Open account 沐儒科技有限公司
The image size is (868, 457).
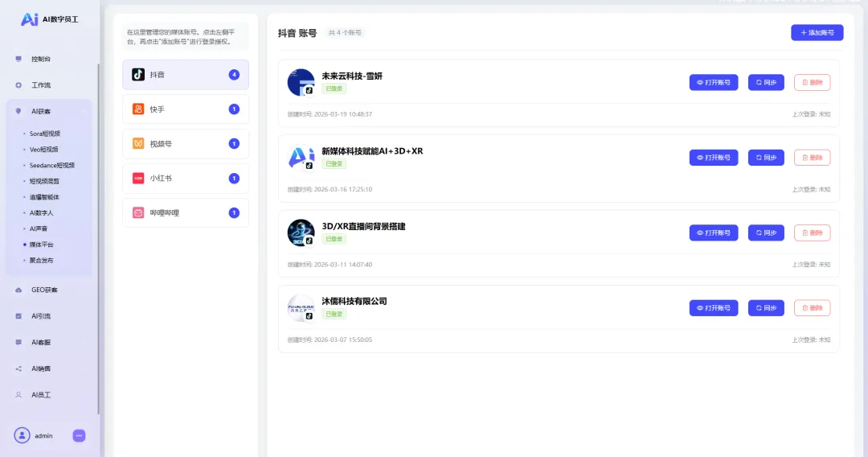point(714,308)
